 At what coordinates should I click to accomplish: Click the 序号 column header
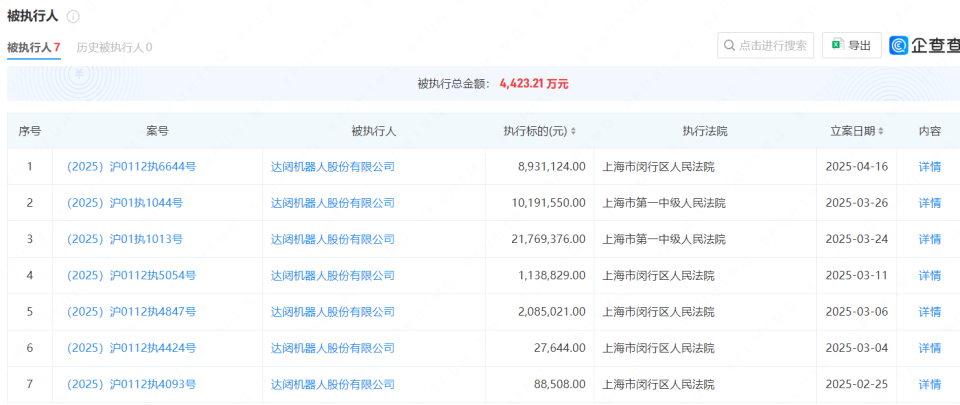pyautogui.click(x=29, y=131)
